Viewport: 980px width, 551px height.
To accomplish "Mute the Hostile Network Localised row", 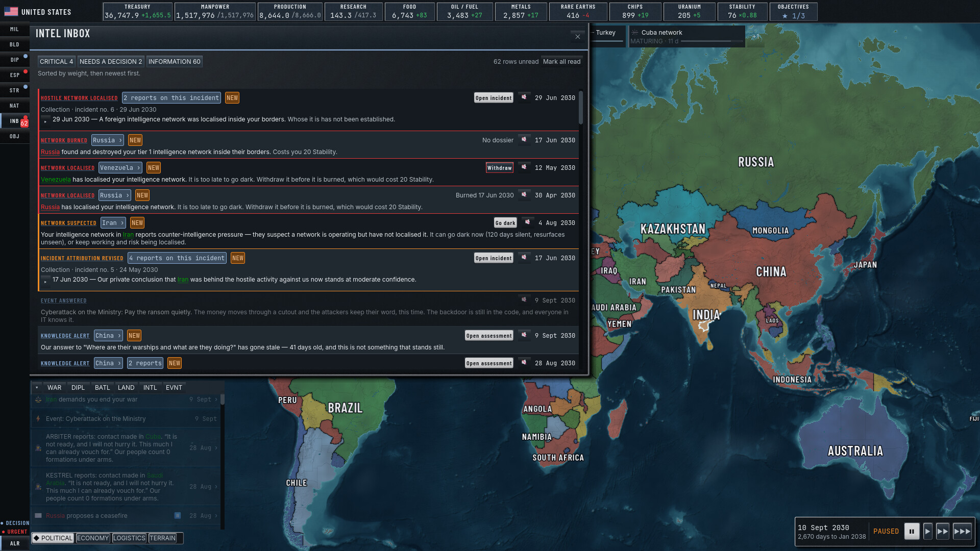I will (x=524, y=97).
